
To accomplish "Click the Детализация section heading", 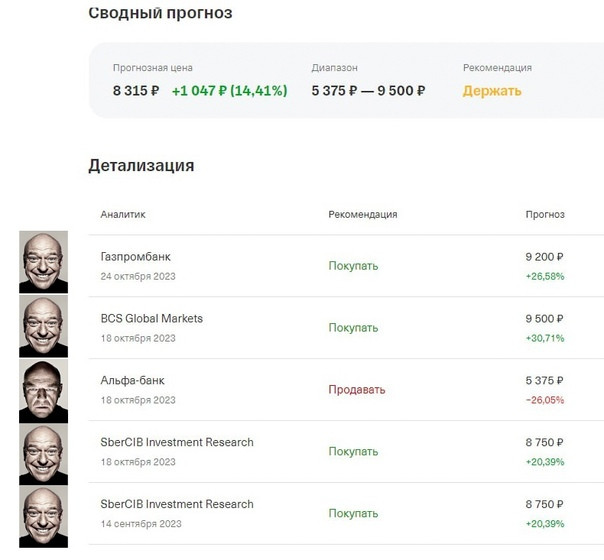I will [141, 166].
